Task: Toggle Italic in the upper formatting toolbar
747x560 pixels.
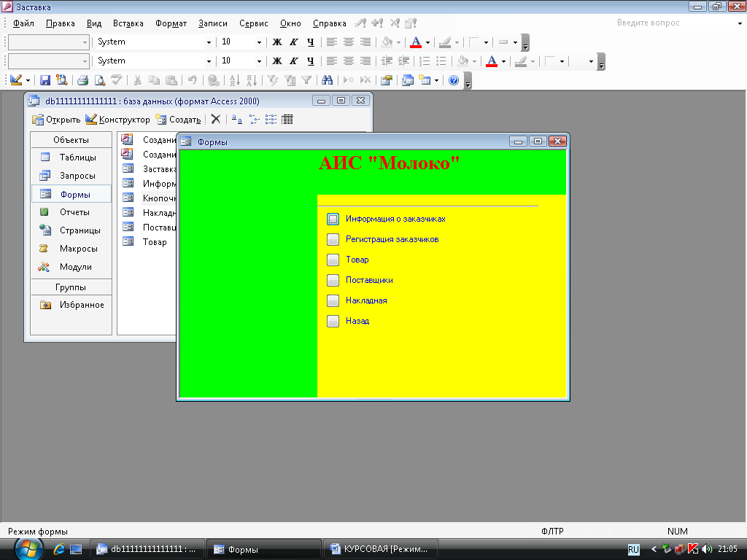Action: [x=293, y=42]
